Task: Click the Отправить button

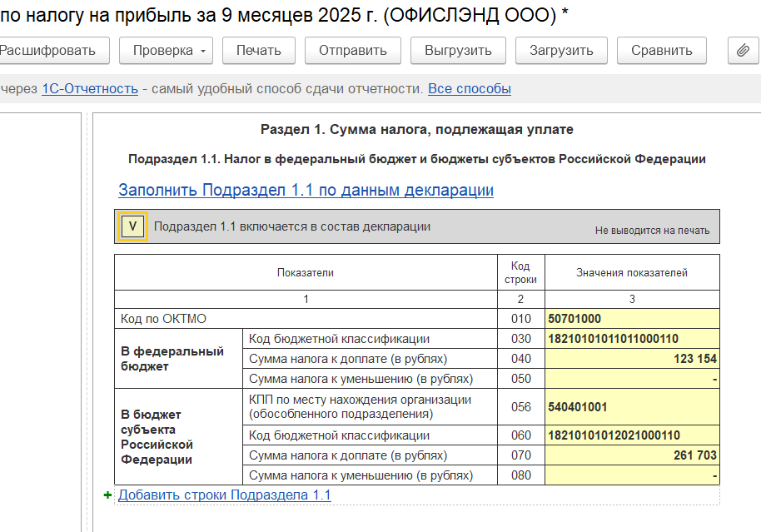Action: point(353,51)
